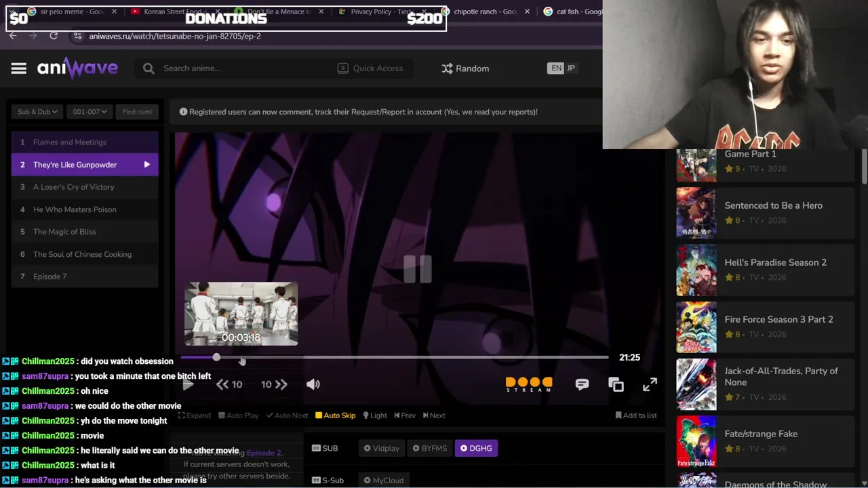The image size is (868, 488).
Task: Click the aniwave logo
Action: [77, 68]
